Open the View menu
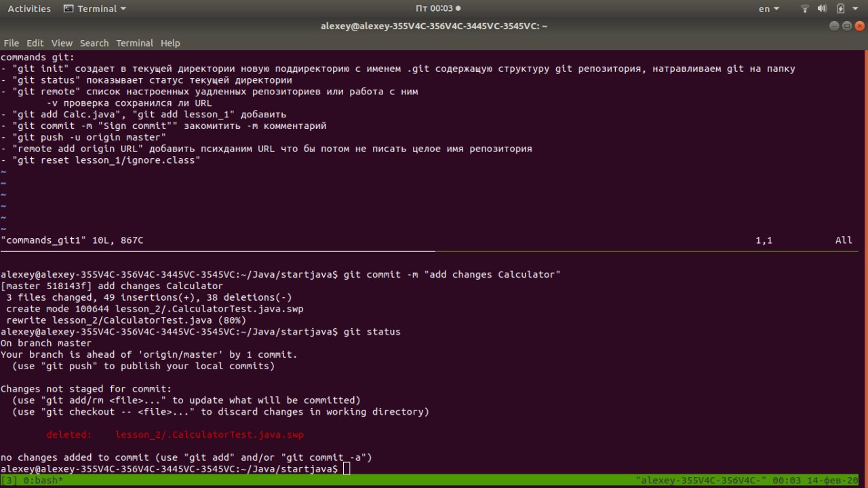868x488 pixels. click(62, 43)
